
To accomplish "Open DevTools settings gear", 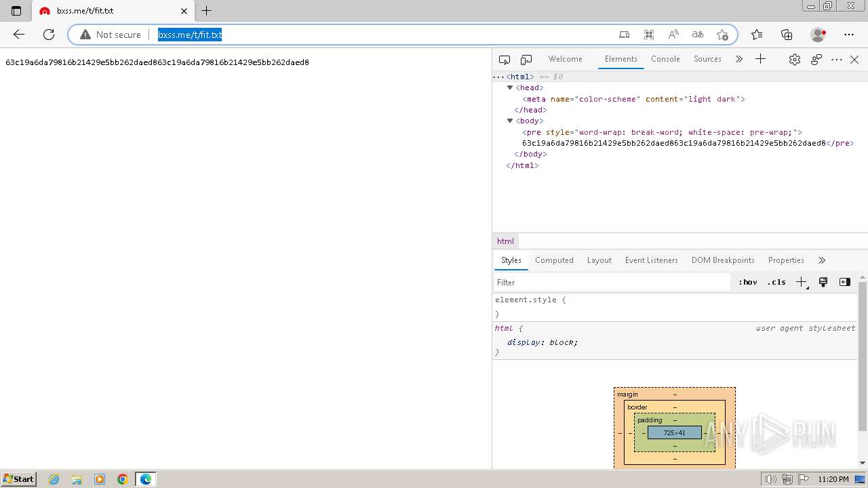I will [x=795, y=60].
